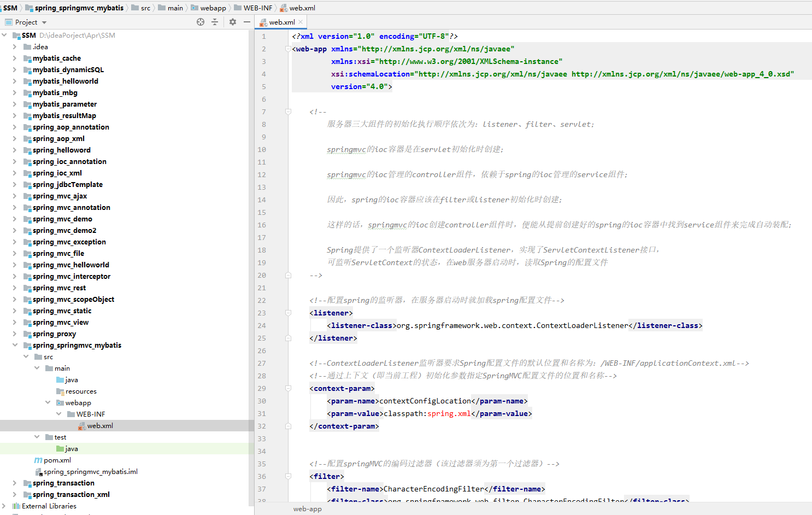Fold the listener element at line 23

tap(288, 313)
